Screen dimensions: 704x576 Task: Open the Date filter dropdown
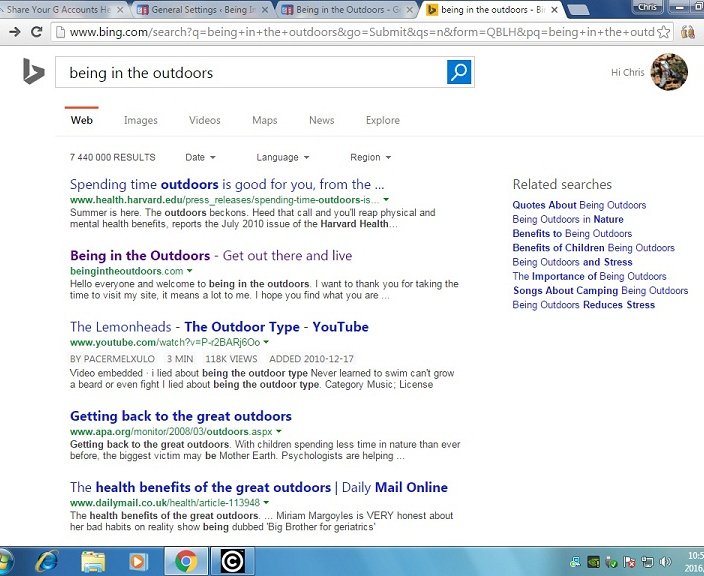[x=200, y=157]
